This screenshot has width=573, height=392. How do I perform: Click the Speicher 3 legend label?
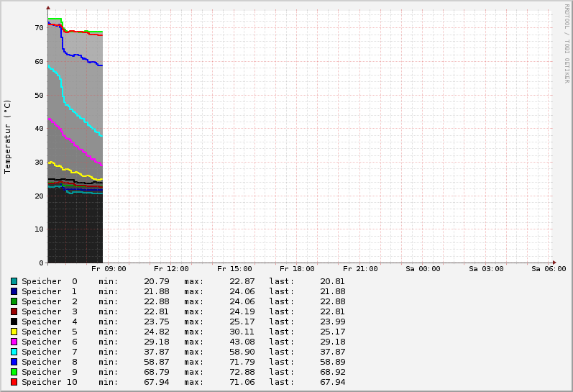[49, 311]
